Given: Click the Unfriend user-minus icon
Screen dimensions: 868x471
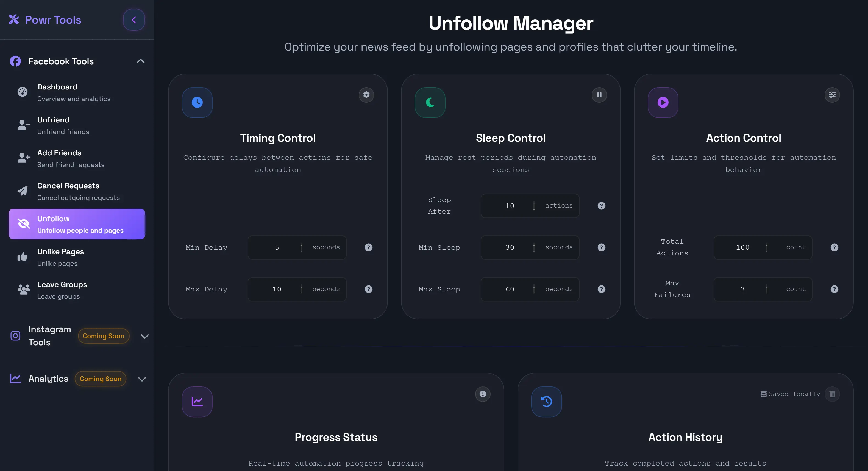Looking at the screenshot, I should pyautogui.click(x=24, y=125).
